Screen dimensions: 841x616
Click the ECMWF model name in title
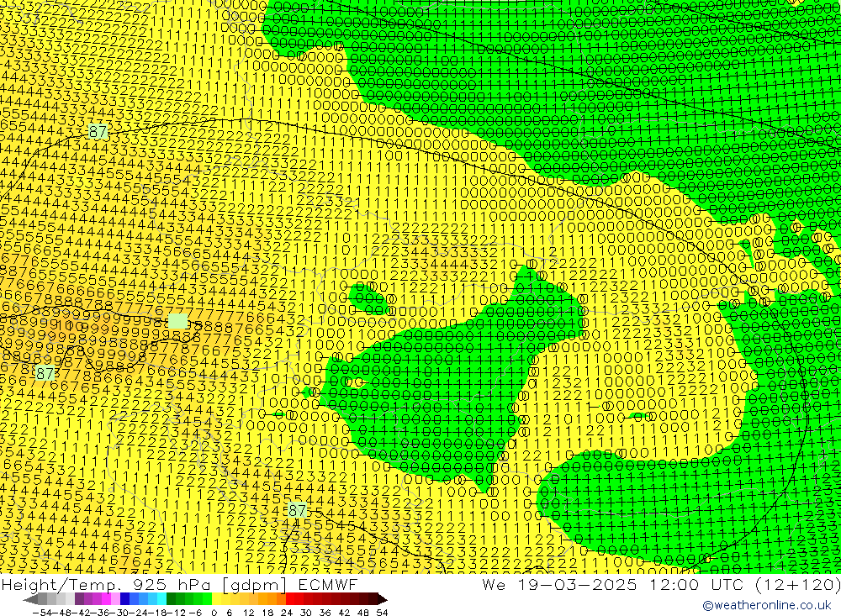[327, 584]
